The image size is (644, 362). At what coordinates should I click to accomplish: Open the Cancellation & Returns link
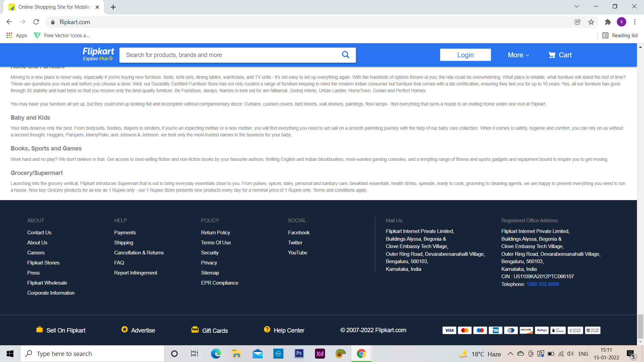click(x=139, y=253)
